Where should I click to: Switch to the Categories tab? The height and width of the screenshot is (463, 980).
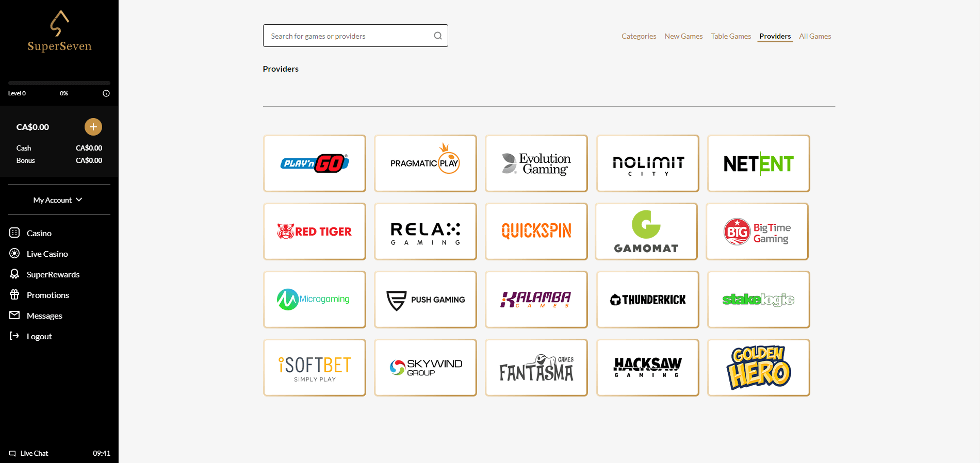tap(639, 36)
